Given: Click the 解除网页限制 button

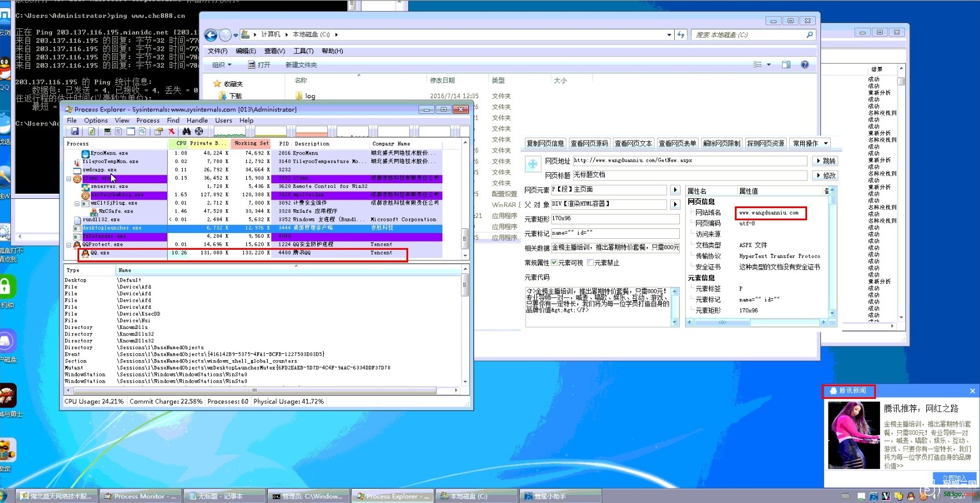Looking at the screenshot, I should (x=722, y=143).
